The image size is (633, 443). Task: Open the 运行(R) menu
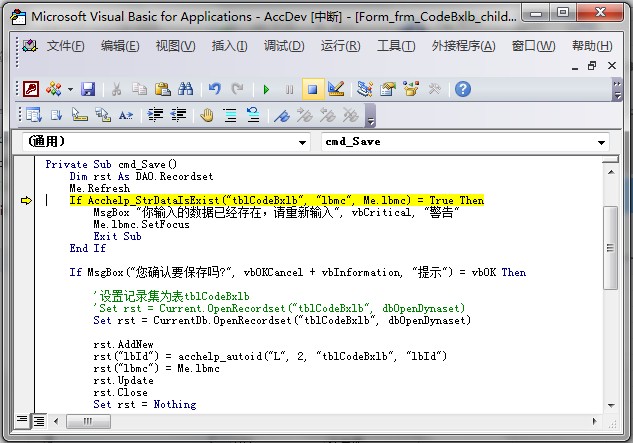(340, 46)
